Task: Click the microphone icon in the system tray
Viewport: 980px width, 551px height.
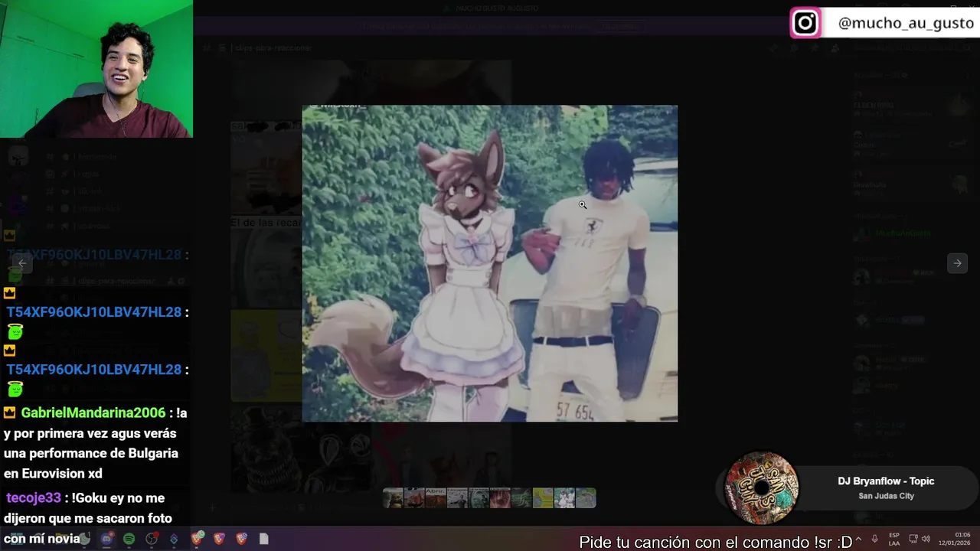Action: (x=875, y=539)
